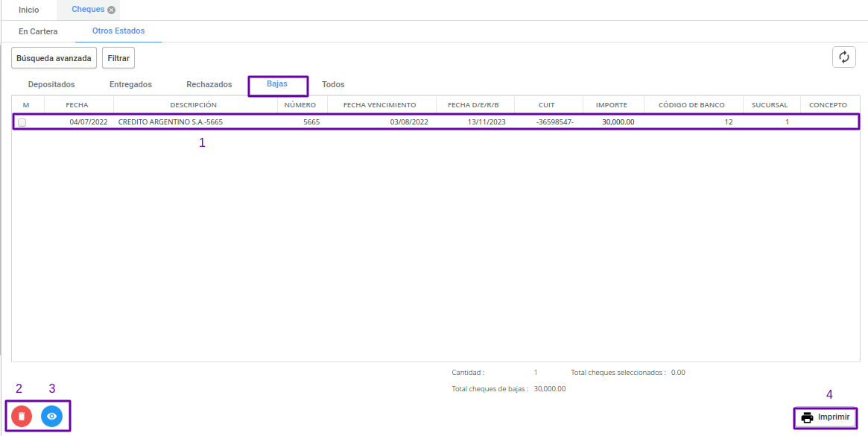Switch to Depositados sub-tab
The image size is (868, 436).
coord(51,85)
